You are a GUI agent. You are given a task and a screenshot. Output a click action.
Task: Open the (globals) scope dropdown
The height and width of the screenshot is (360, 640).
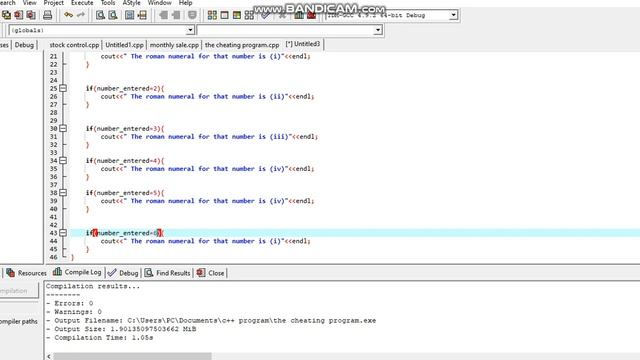[x=190, y=30]
